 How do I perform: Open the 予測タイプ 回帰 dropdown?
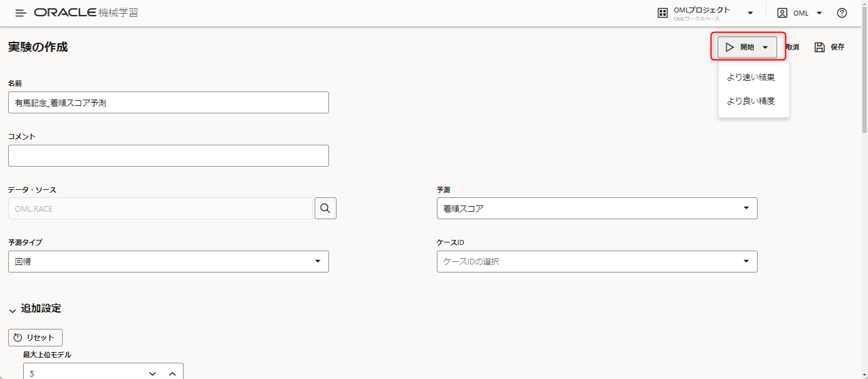pyautogui.click(x=168, y=262)
